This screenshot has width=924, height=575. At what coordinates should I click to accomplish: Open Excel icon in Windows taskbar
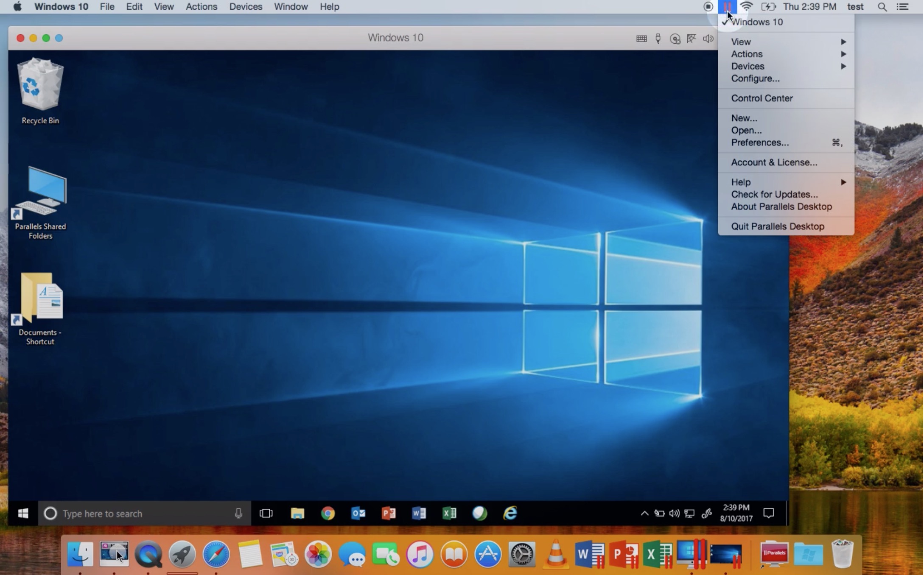pyautogui.click(x=449, y=513)
